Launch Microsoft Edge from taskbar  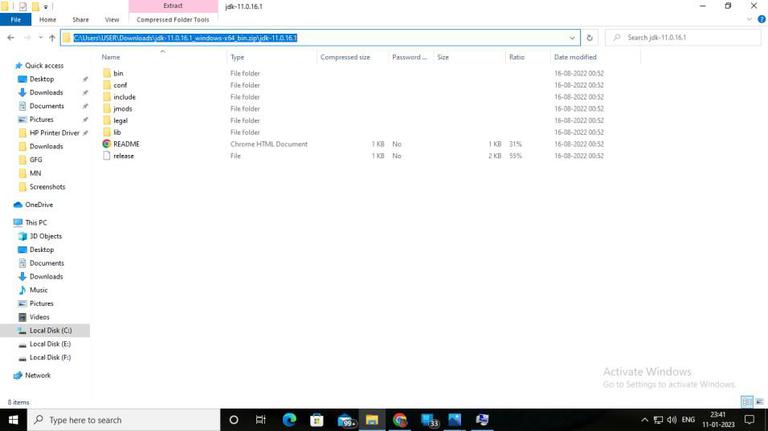[x=289, y=420]
